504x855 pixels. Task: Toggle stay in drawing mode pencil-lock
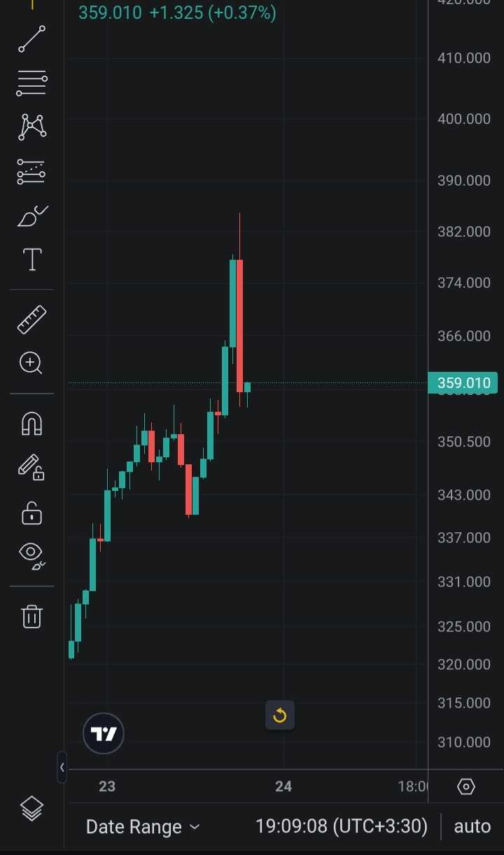point(31,467)
